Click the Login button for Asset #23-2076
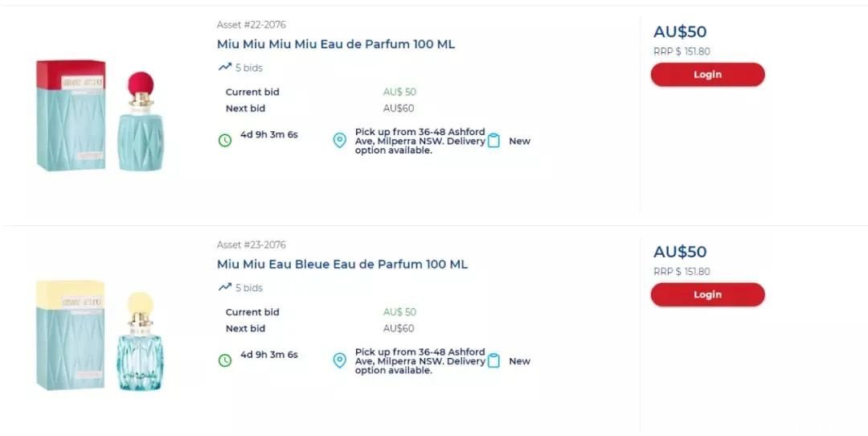The height and width of the screenshot is (436, 868). coord(707,294)
